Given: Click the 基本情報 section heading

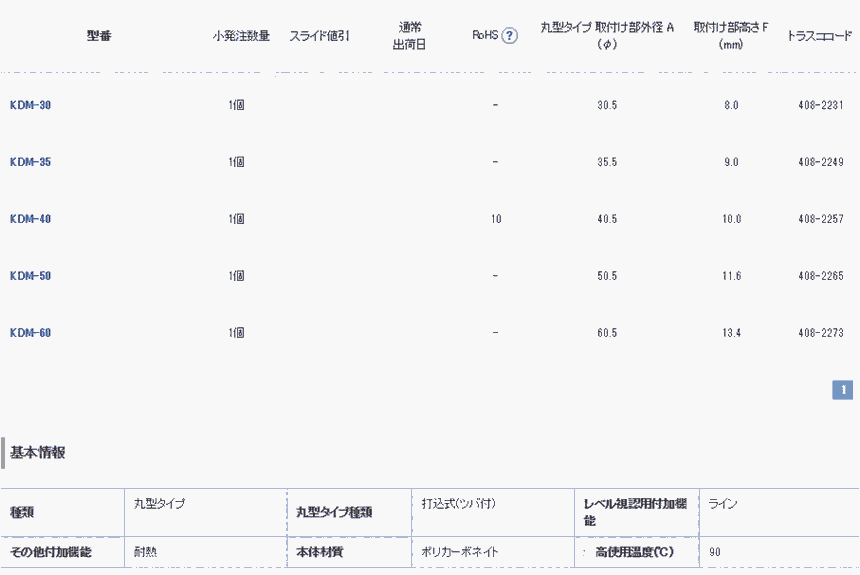Looking at the screenshot, I should click(x=38, y=453).
